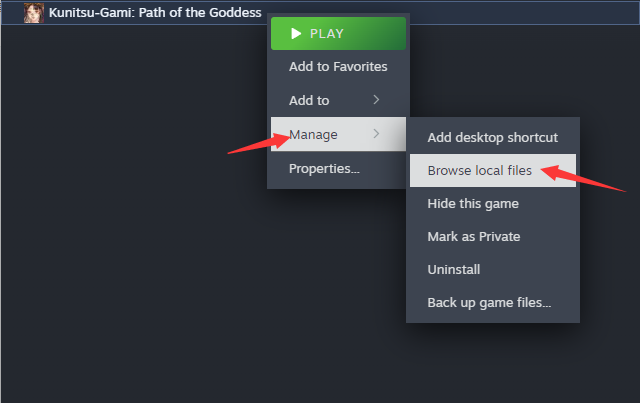This screenshot has height=403, width=640.
Task: Select Add to Favorites
Action: (x=338, y=67)
